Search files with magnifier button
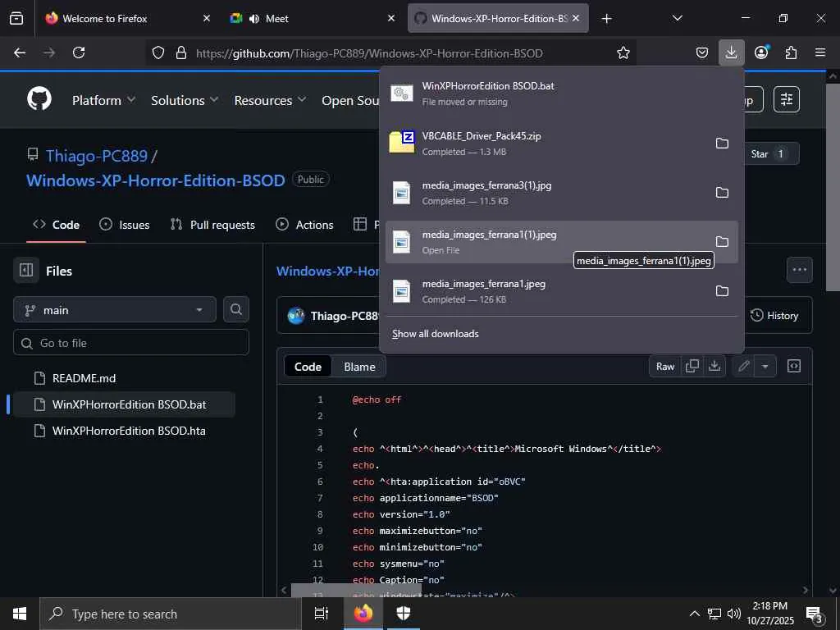The width and height of the screenshot is (840, 630). [x=236, y=309]
